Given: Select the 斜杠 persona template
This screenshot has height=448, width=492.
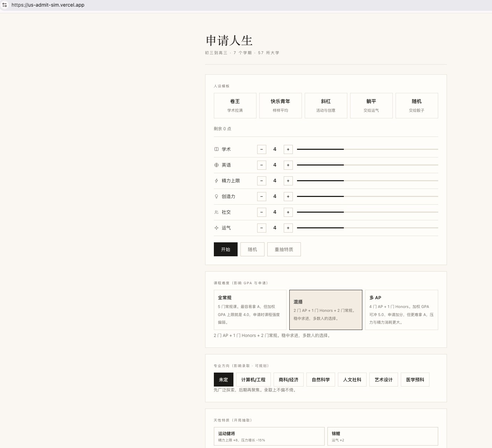Looking at the screenshot, I should [326, 105].
